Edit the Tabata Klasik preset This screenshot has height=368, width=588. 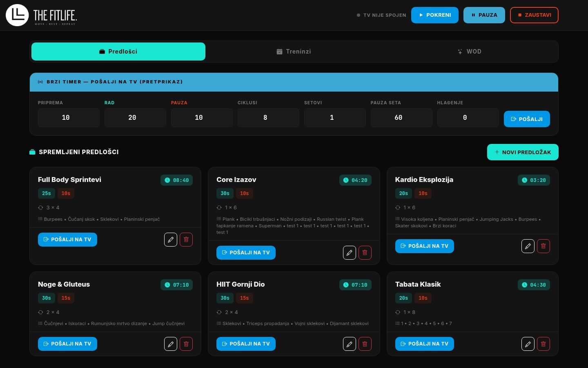pos(528,344)
